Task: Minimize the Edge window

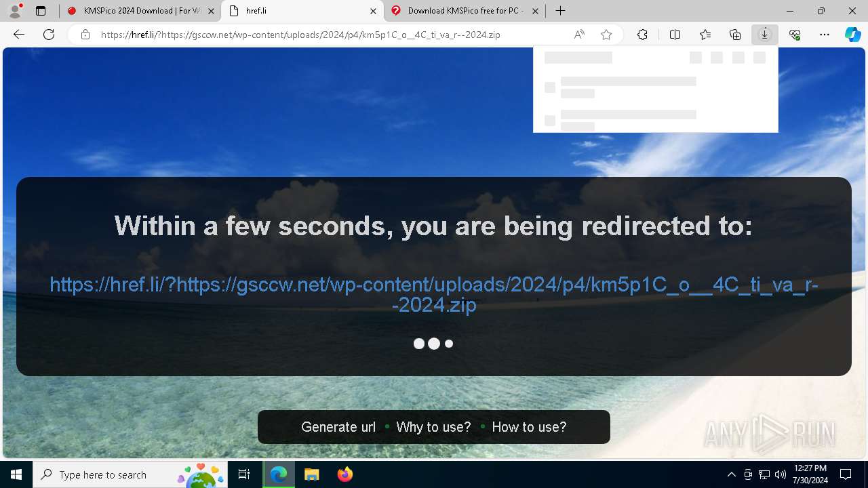Action: tap(790, 11)
